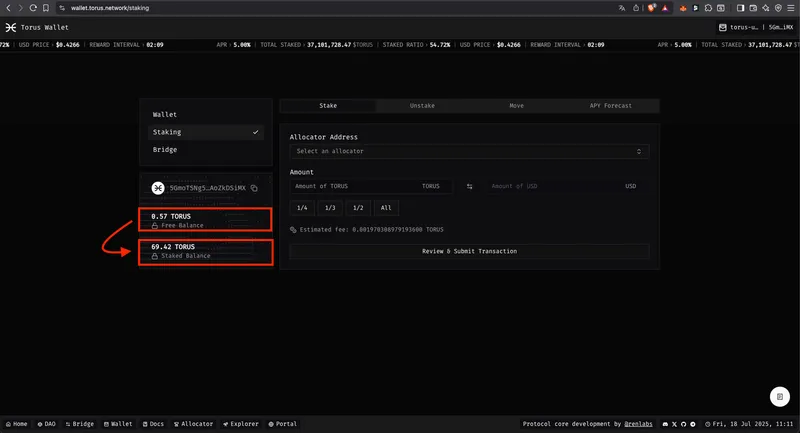Image resolution: width=800 pixels, height=433 pixels.
Task: Select Wallet in the left sidebar
Action: pyautogui.click(x=165, y=115)
